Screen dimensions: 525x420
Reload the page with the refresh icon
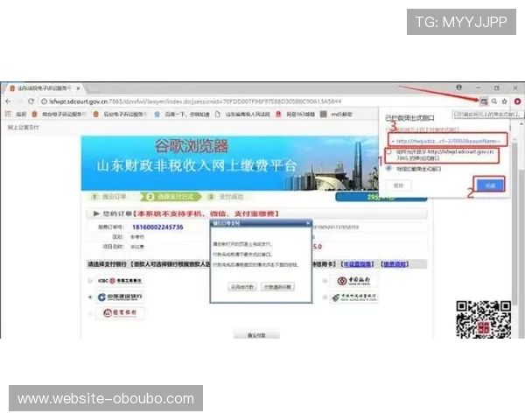tap(31, 101)
